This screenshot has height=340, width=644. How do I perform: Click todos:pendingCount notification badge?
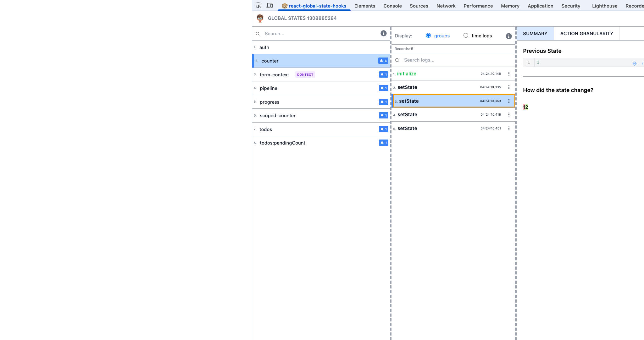tap(384, 143)
